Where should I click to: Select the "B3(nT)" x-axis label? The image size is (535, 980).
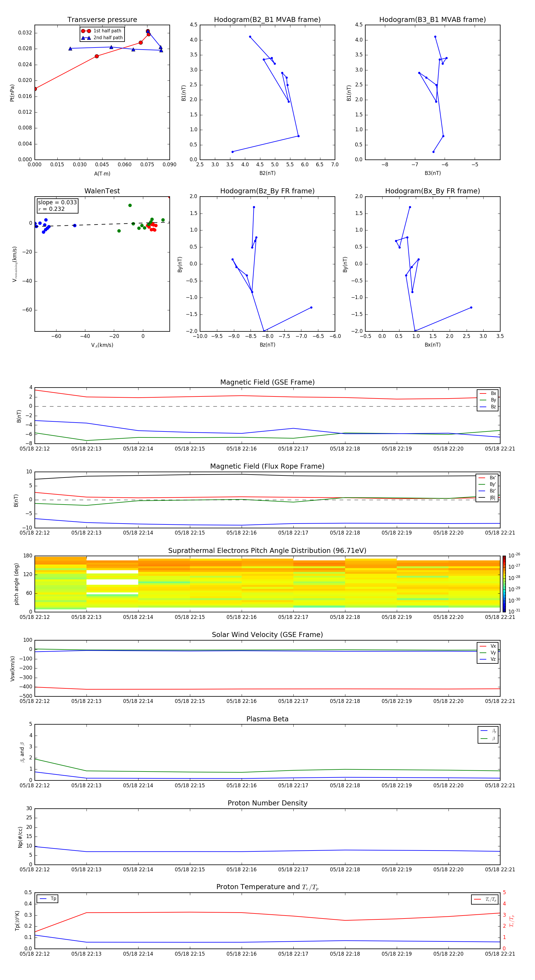tap(432, 173)
